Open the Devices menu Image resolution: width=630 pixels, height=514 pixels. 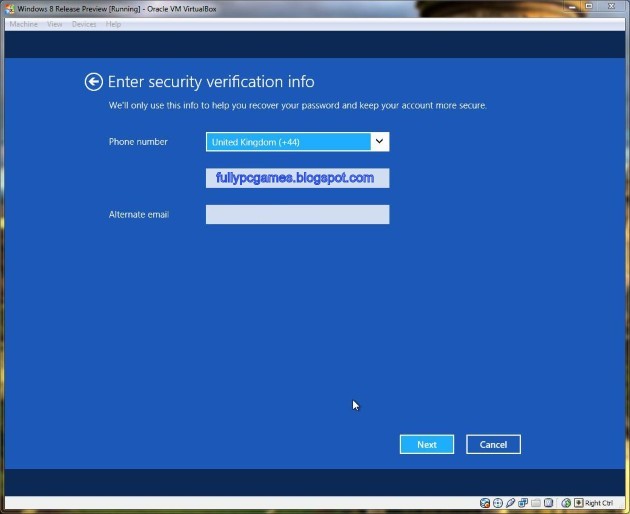[x=84, y=25]
